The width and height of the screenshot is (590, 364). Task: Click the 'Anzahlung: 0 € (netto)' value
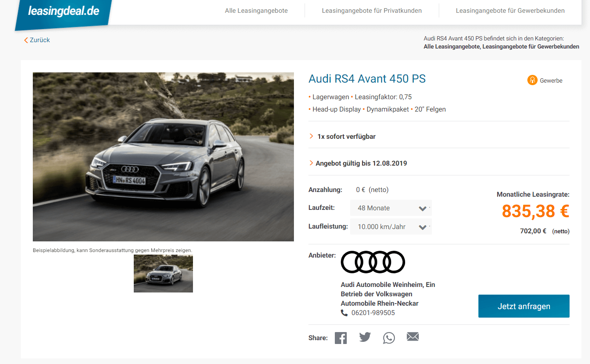pyautogui.click(x=372, y=190)
